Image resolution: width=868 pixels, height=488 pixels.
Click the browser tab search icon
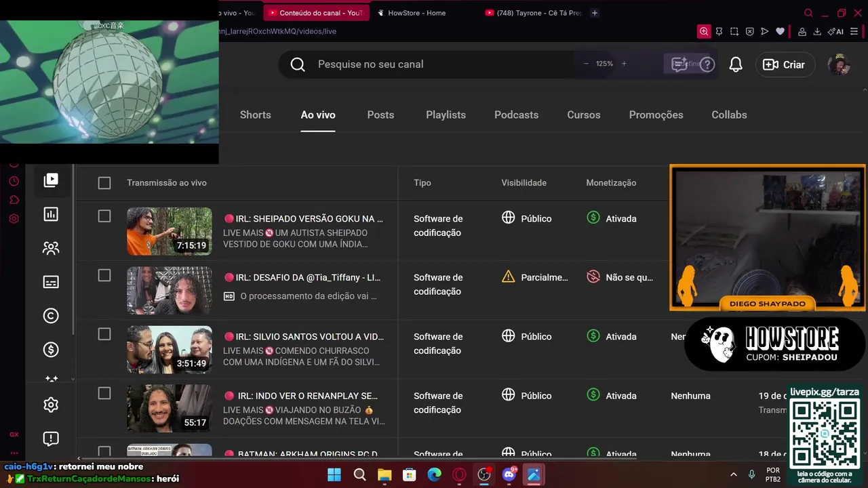(x=808, y=13)
